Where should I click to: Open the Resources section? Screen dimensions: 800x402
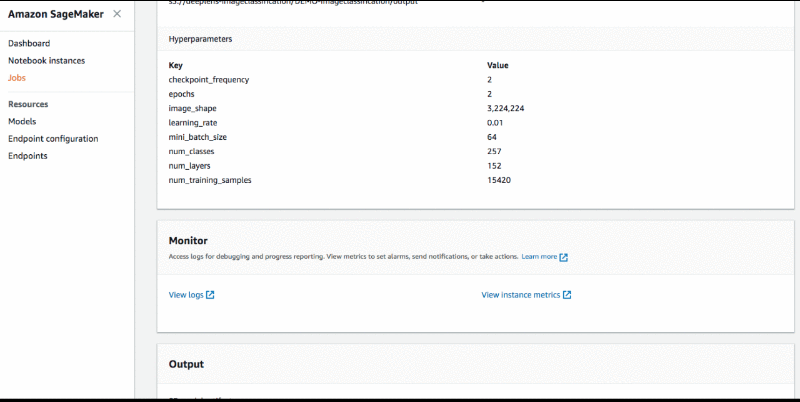[x=28, y=104]
